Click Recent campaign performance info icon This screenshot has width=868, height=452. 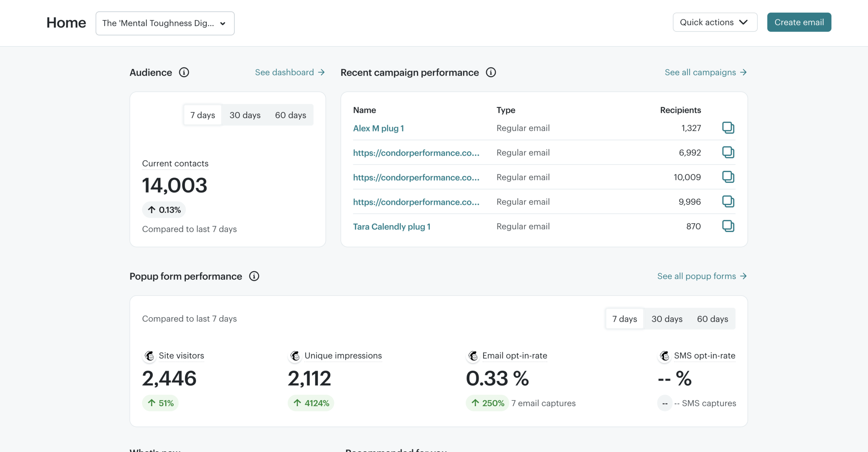pos(491,72)
